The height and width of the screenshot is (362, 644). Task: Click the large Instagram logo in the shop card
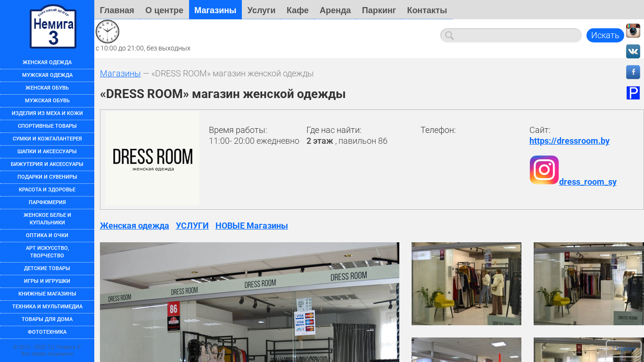tap(544, 170)
